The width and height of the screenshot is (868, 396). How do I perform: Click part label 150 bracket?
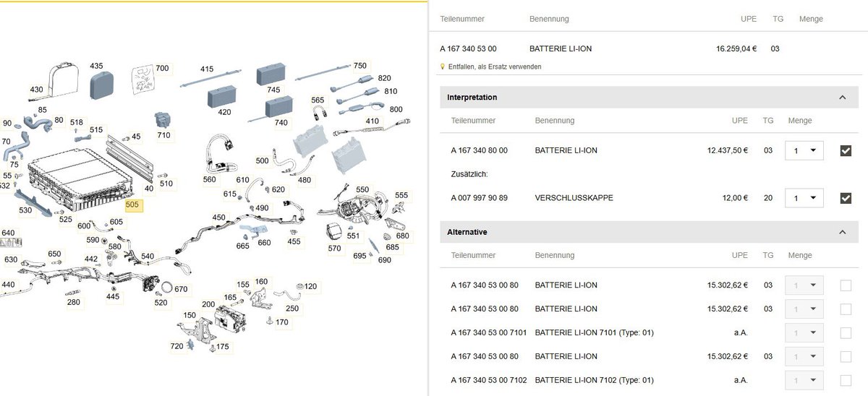190,315
